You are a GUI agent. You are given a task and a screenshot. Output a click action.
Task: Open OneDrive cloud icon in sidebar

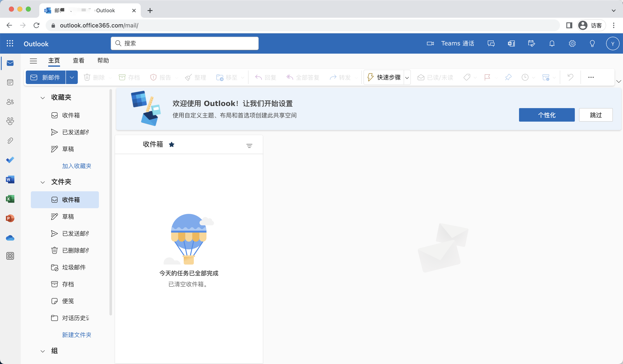click(x=10, y=238)
